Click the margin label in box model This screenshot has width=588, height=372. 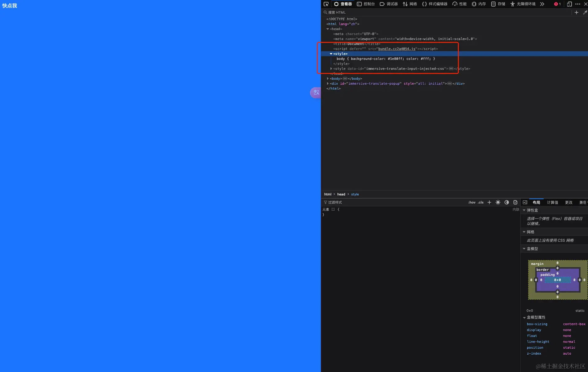(x=537, y=264)
